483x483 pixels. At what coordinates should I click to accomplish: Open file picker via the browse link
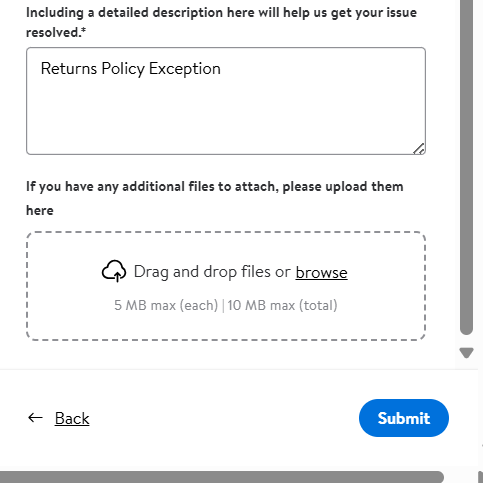click(321, 272)
